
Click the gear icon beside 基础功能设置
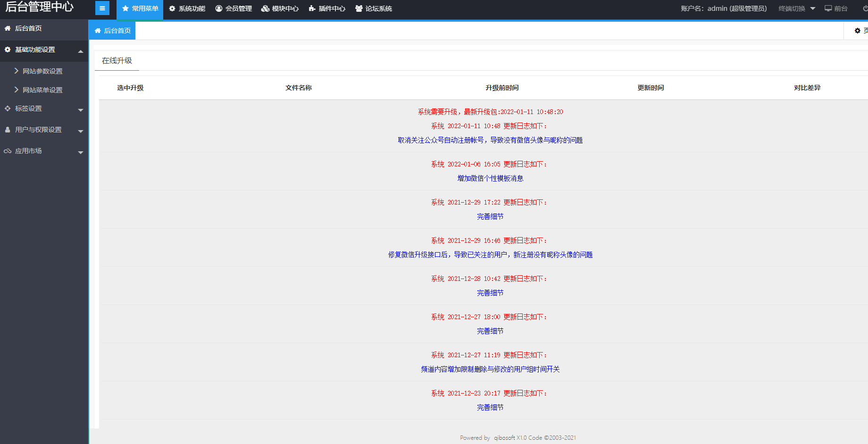tap(8, 49)
